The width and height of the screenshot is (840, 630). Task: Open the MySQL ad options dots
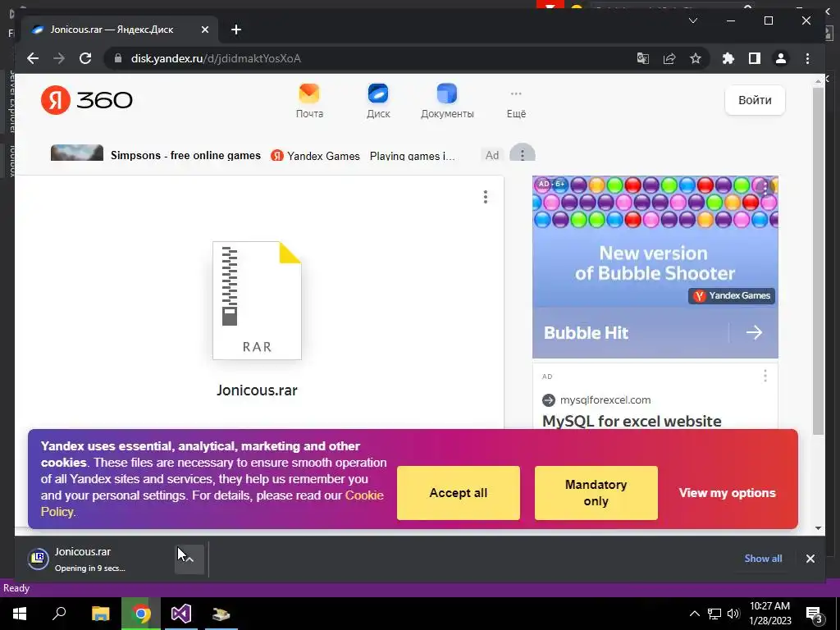click(765, 376)
